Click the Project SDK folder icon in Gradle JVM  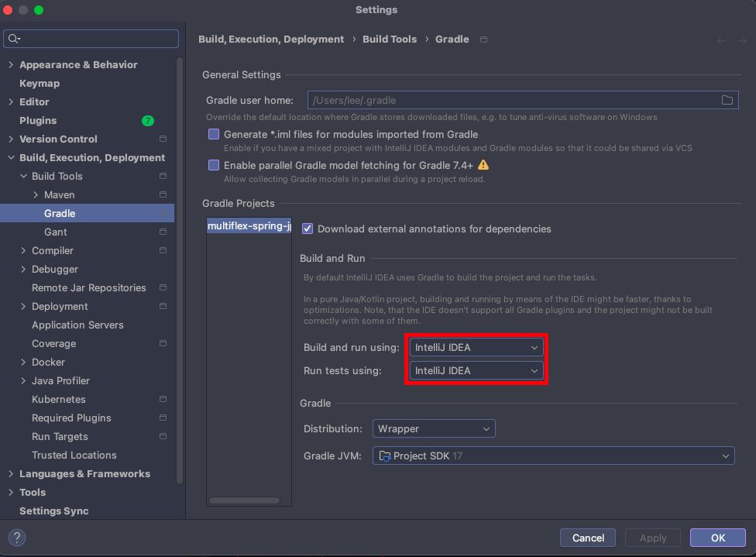click(x=385, y=456)
